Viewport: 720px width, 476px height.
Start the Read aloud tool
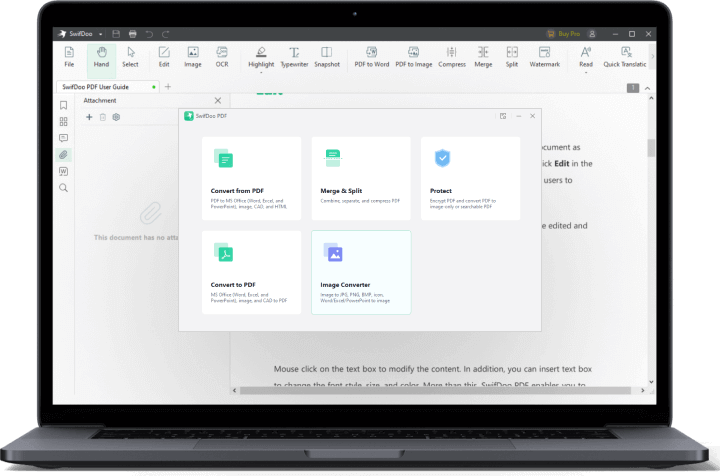point(586,57)
